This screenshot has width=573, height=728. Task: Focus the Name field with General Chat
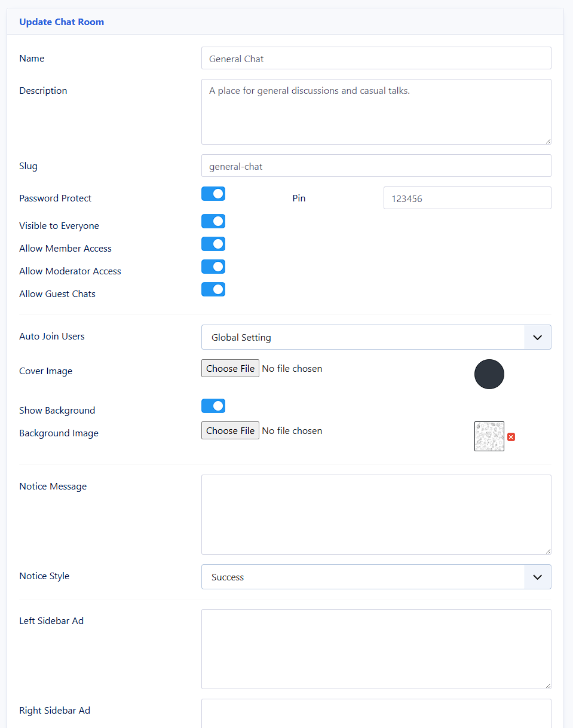tap(376, 58)
